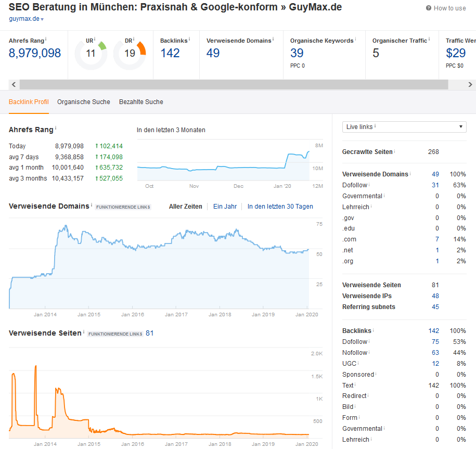Viewport: 476px width, 449px height.
Task: Switch to the Backlink Profil tab
Action: pos(29,102)
